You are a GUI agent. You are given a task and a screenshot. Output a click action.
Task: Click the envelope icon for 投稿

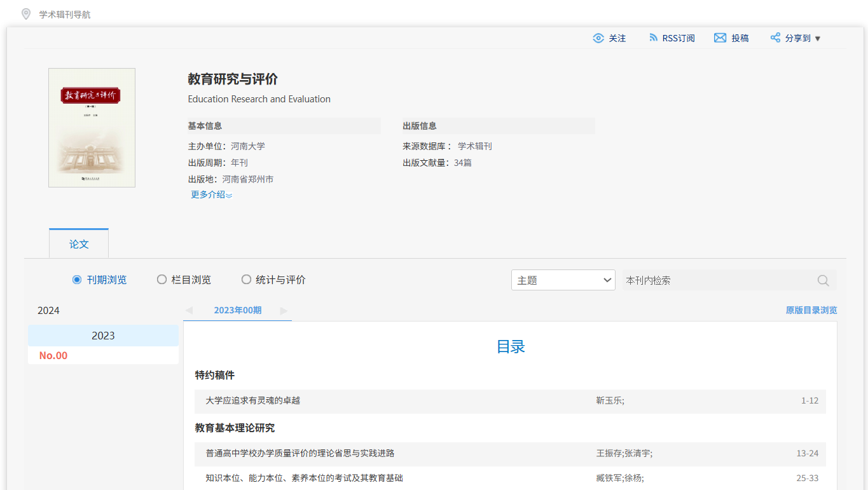coord(720,38)
